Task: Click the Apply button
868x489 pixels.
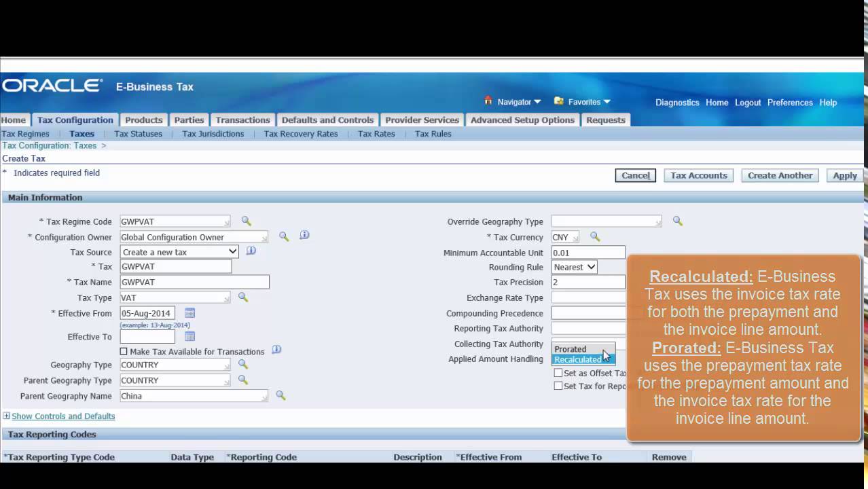Action: 845,175
